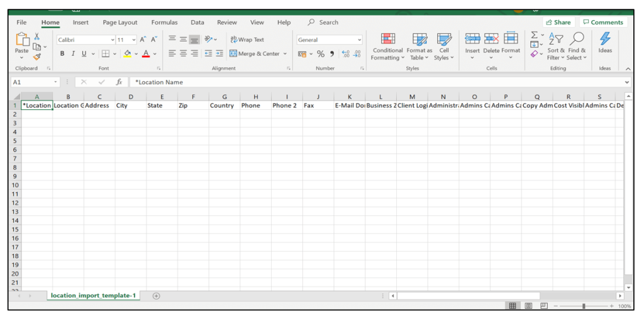Toggle Bottom Align vertical alignment
This screenshot has width=644, height=319.
tap(194, 40)
